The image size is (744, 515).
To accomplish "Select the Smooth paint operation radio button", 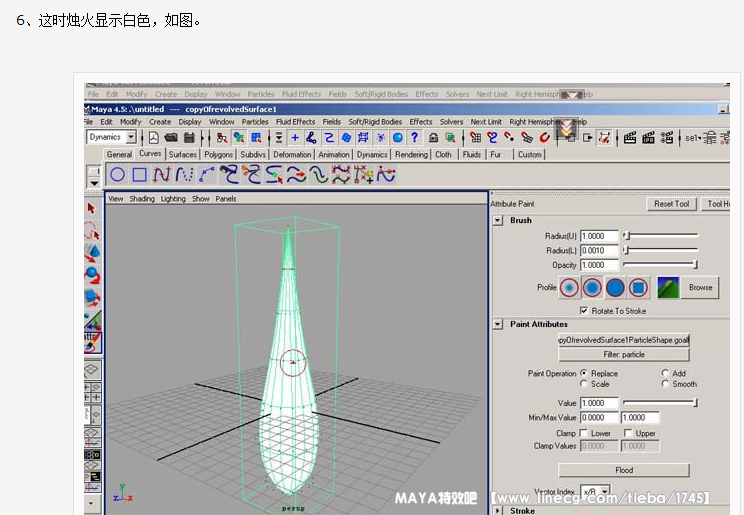I will (x=665, y=384).
